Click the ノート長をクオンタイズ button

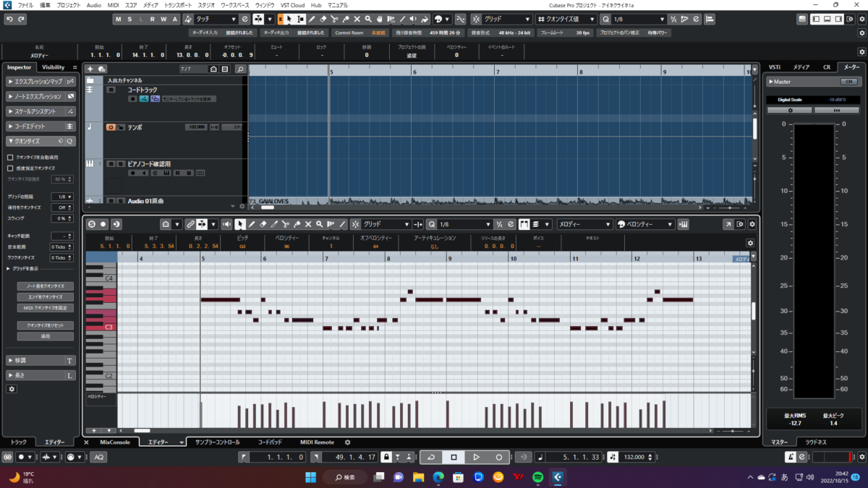pos(46,286)
